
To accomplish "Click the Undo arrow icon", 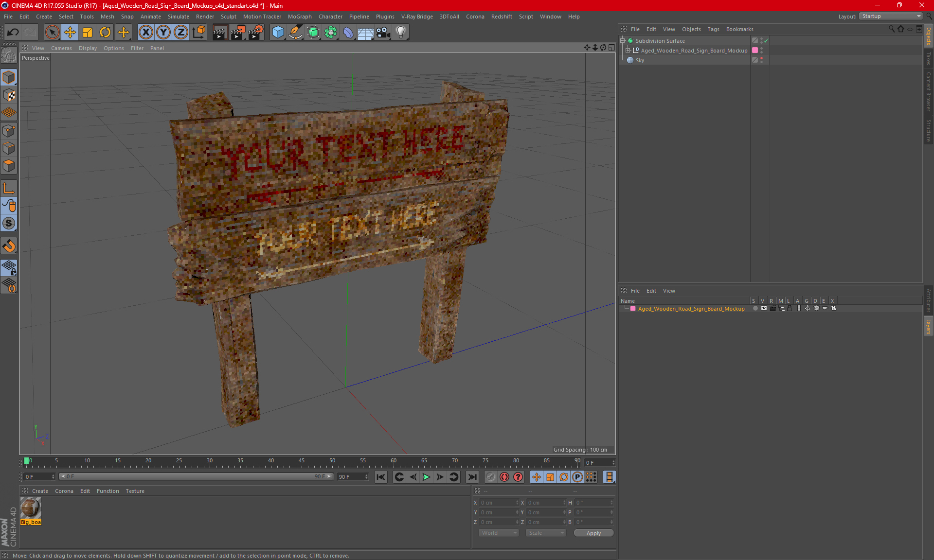I will point(13,32).
